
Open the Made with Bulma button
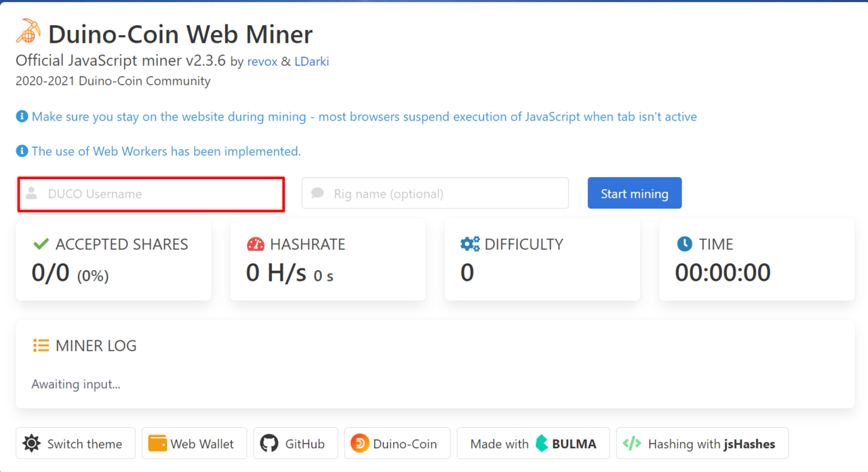tap(533, 444)
